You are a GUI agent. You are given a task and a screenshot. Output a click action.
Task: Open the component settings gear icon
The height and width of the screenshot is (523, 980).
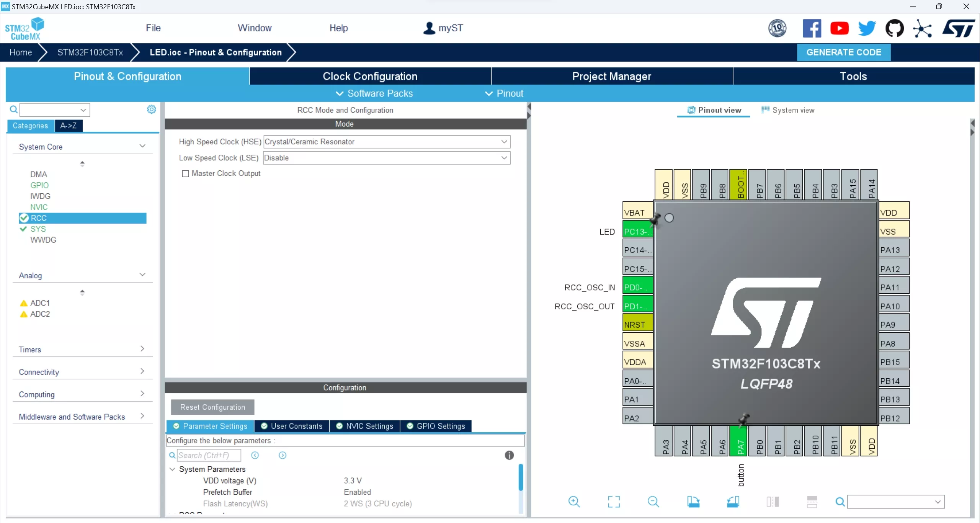tap(151, 110)
